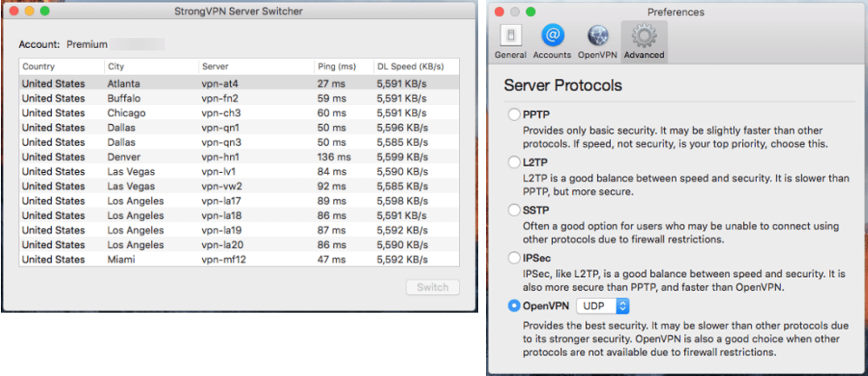Image resolution: width=868 pixels, height=376 pixels.
Task: Sort by the Server column header
Action: 256,67
